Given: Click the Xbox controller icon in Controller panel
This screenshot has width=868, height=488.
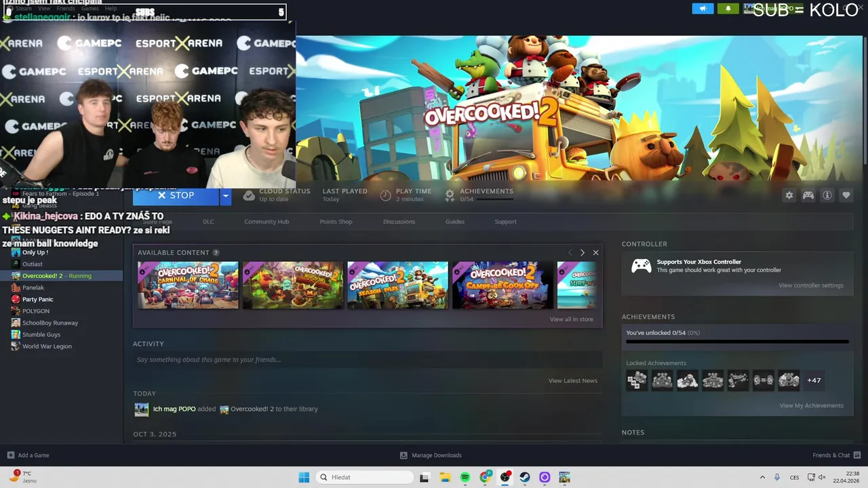Looking at the screenshot, I should [641, 266].
